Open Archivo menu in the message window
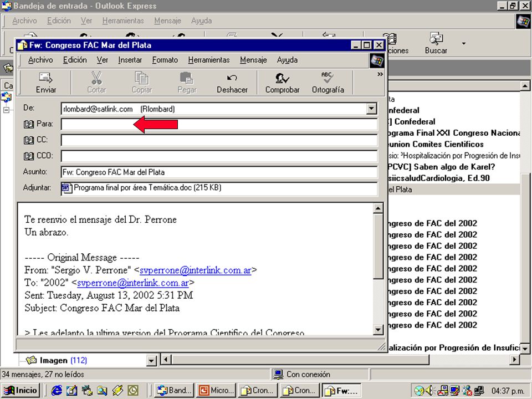The image size is (532, 399). point(40,60)
